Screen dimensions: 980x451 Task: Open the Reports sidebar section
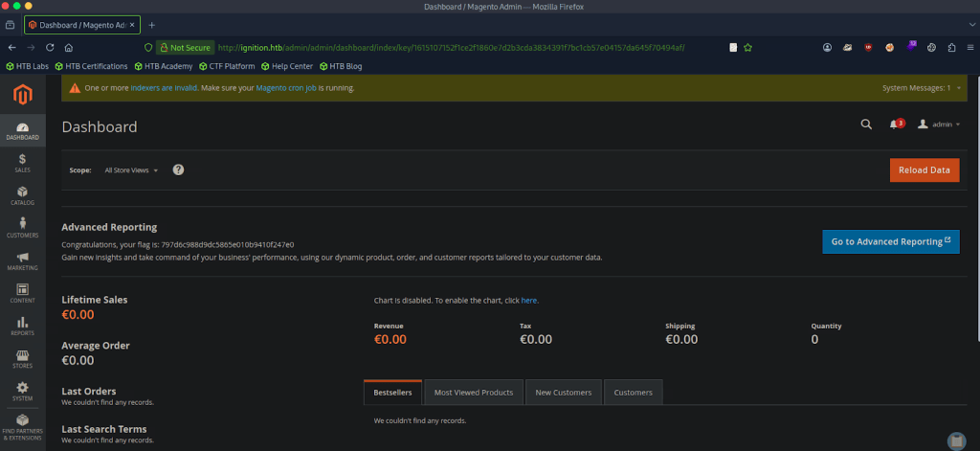tap(22, 326)
